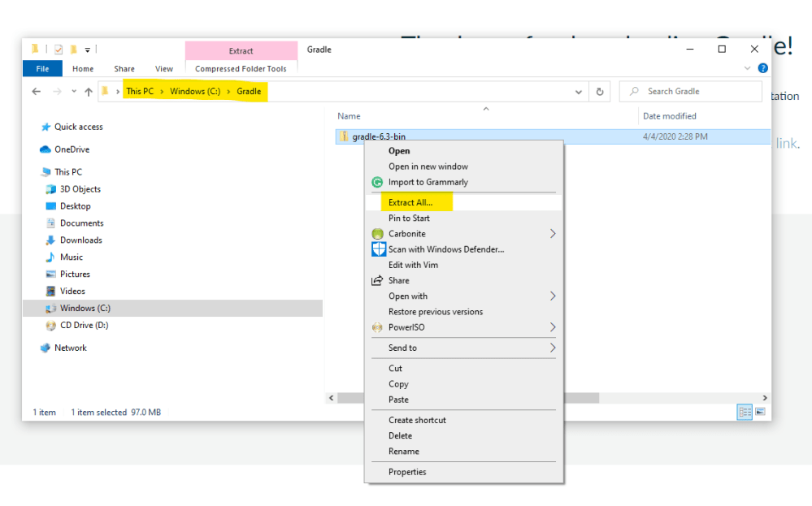812x506 pixels.
Task: Expand the Carbonite submenu arrow
Action: pos(553,233)
